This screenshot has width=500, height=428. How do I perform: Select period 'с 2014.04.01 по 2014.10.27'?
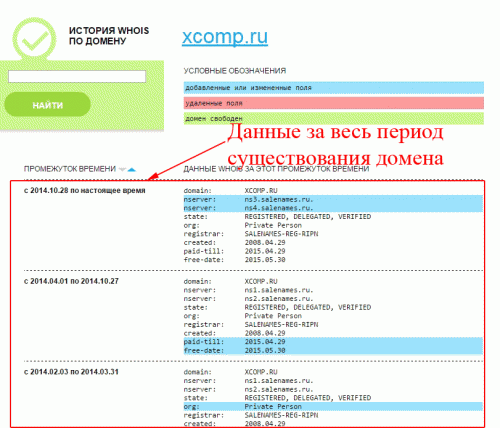click(x=71, y=281)
